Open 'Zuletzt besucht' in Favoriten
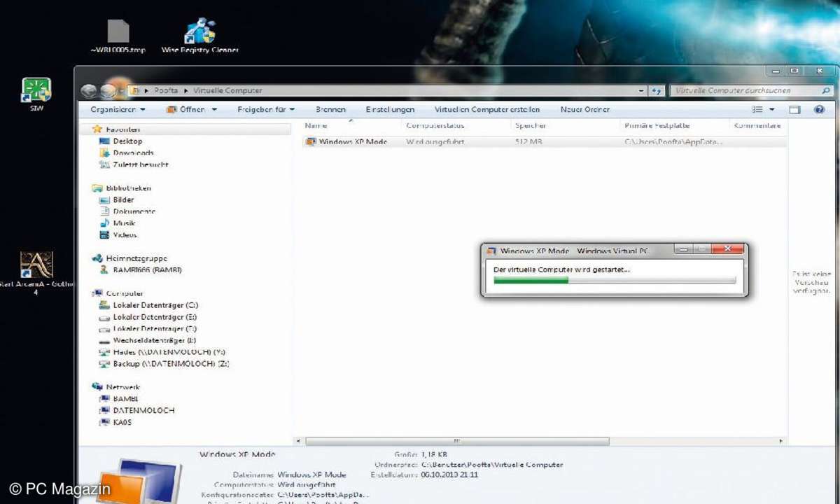840x504 pixels. (x=134, y=164)
